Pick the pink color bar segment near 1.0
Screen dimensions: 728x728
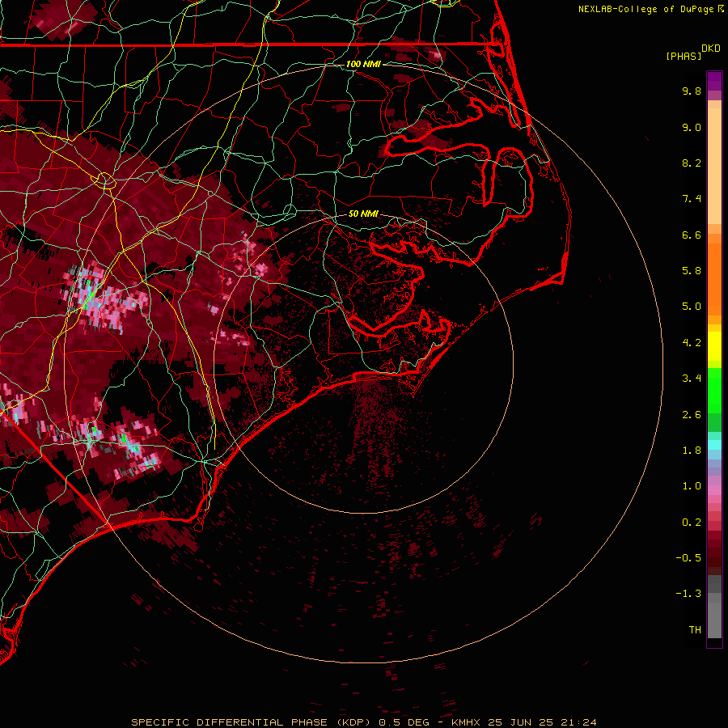tap(714, 490)
